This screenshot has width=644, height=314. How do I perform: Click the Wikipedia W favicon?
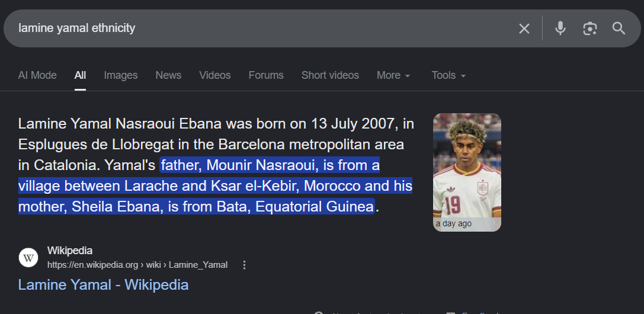click(28, 258)
